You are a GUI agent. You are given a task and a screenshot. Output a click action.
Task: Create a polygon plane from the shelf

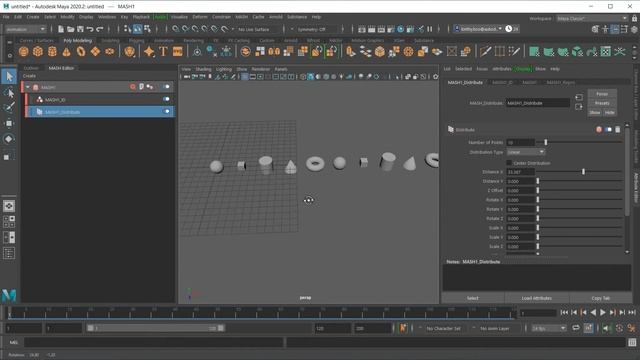coord(95,51)
